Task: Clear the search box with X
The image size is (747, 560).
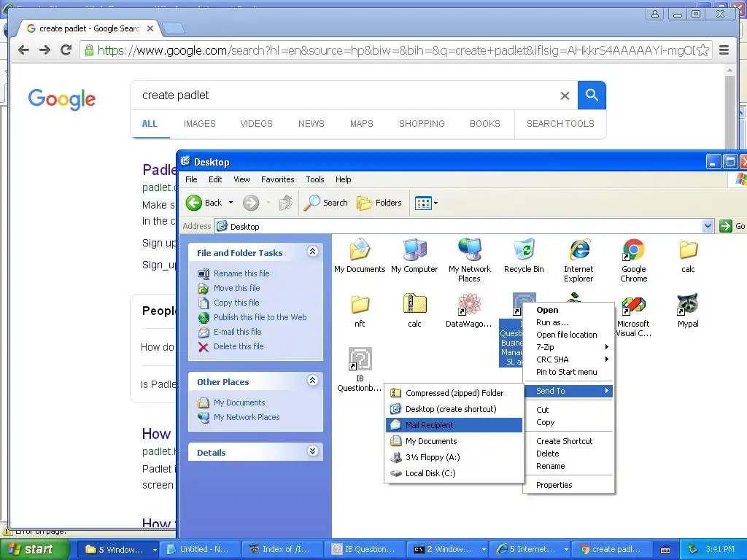Action: click(565, 96)
